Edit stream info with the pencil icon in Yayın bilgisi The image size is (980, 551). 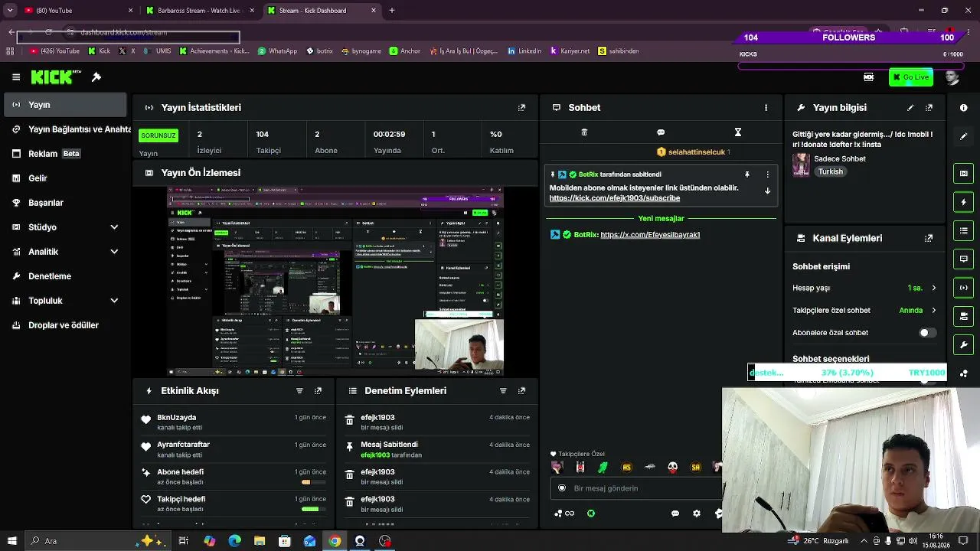(x=910, y=108)
